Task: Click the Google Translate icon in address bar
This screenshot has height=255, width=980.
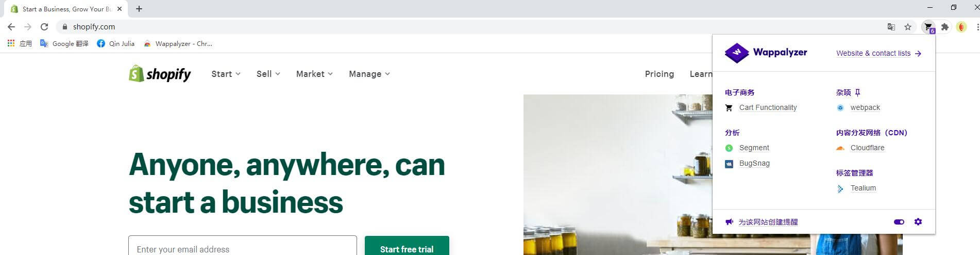Action: (891, 27)
